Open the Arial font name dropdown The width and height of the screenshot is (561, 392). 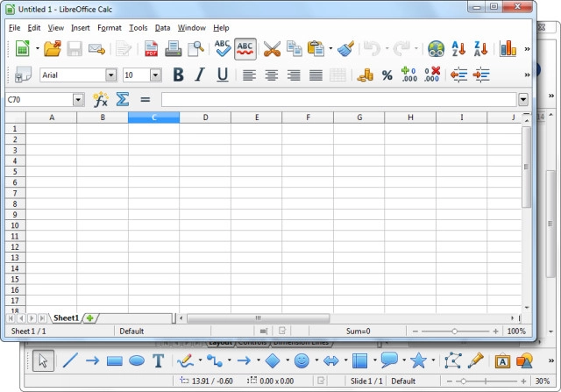pyautogui.click(x=111, y=75)
